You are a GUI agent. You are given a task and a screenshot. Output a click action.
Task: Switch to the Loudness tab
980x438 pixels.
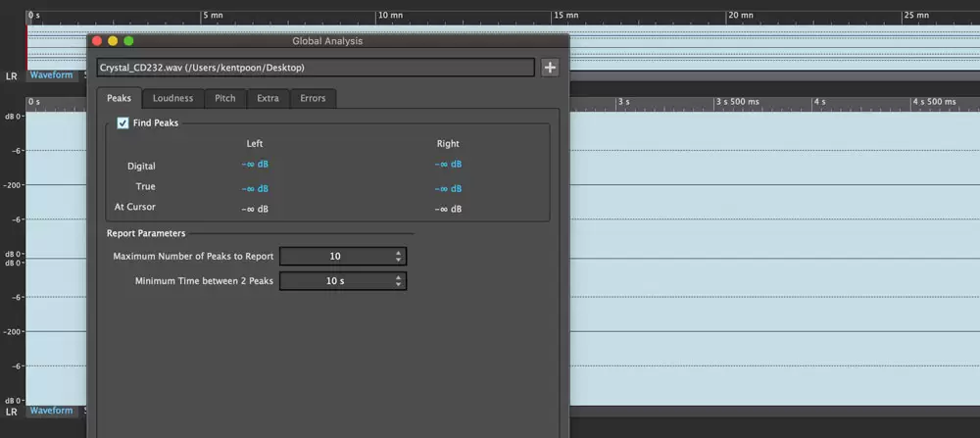tap(172, 98)
